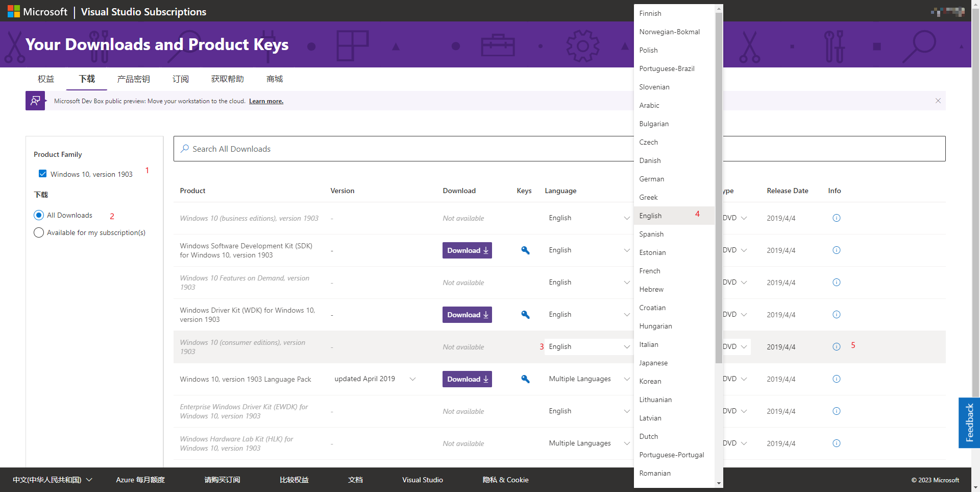Click the search magnifier icon
Image resolution: width=980 pixels, height=492 pixels.
pyautogui.click(x=185, y=149)
